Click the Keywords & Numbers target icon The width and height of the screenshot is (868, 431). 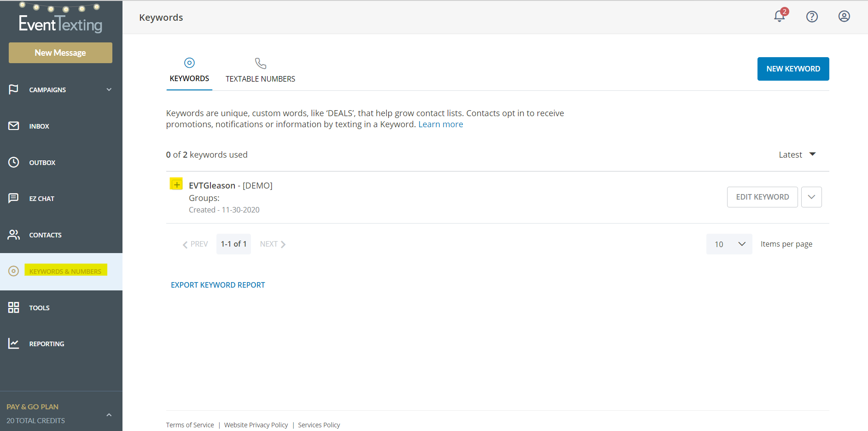pos(14,271)
